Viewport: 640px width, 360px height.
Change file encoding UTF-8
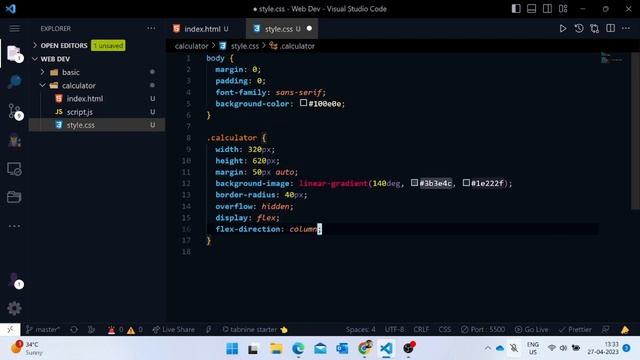[394, 329]
